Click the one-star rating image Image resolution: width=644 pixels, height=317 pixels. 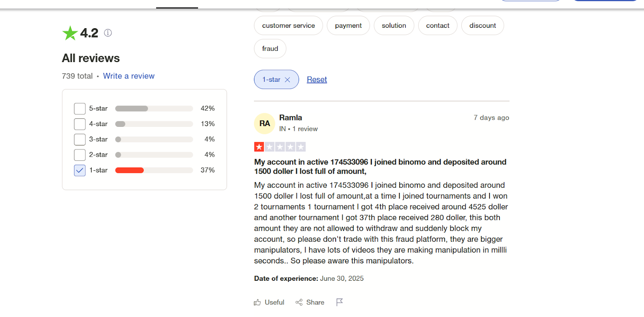tap(280, 147)
